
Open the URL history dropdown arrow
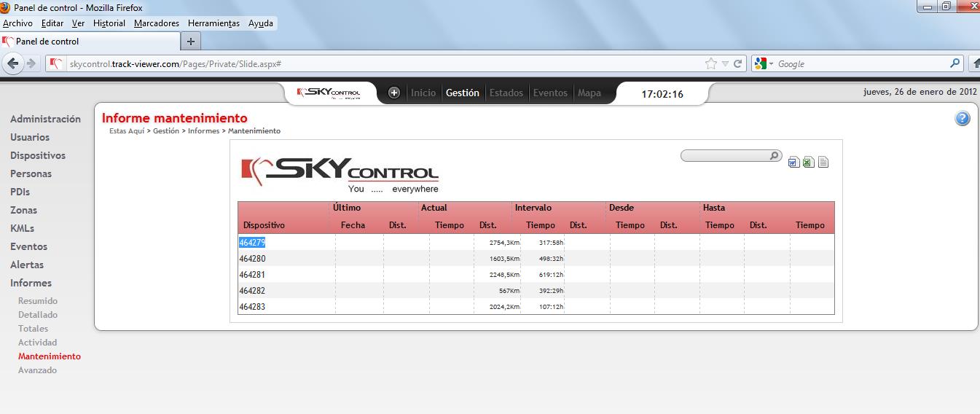click(x=725, y=64)
